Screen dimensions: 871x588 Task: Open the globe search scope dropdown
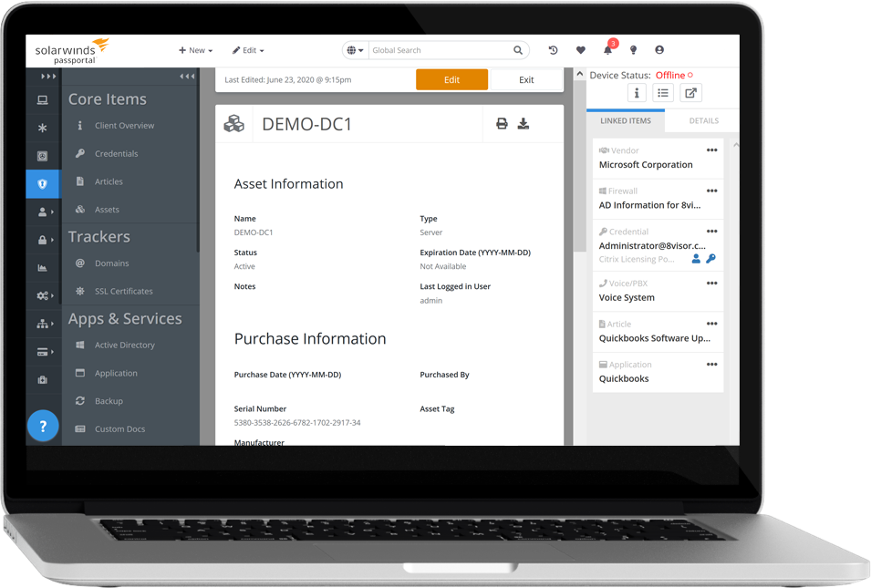[355, 50]
